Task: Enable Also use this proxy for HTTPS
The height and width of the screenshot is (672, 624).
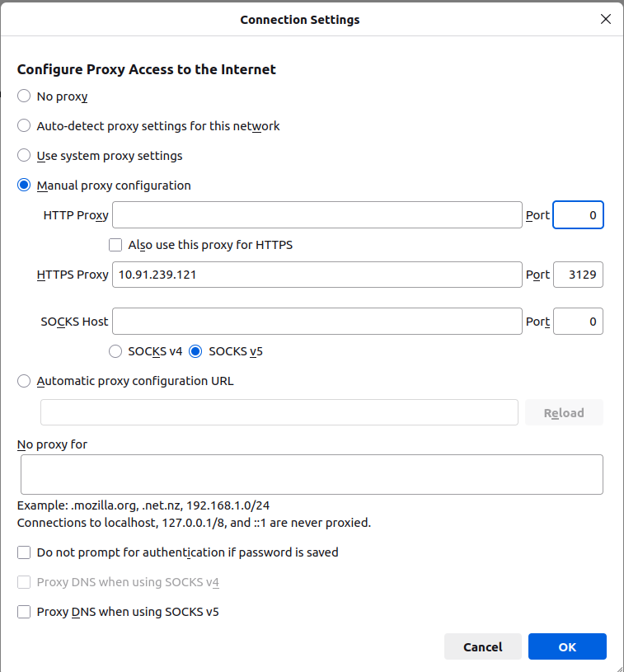Action: pos(116,245)
